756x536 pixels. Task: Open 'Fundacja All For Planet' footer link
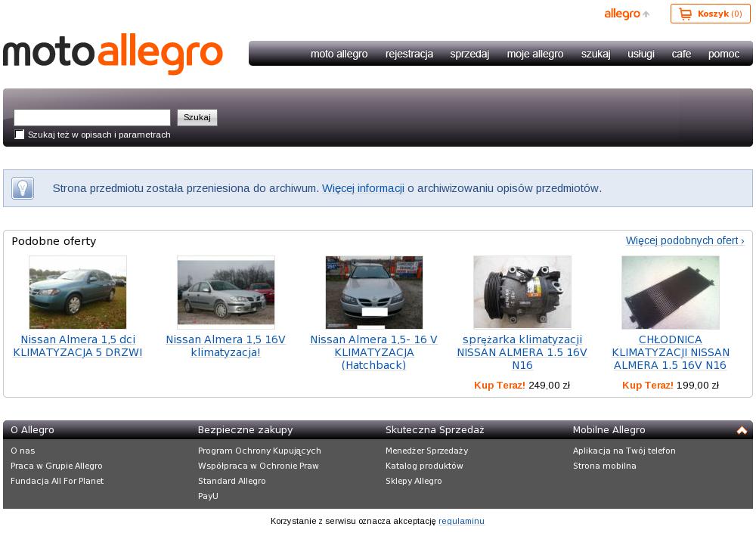(x=57, y=481)
